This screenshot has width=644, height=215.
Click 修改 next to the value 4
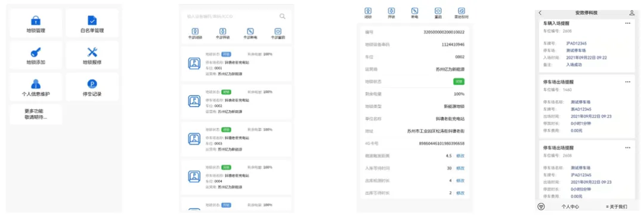coord(460,180)
